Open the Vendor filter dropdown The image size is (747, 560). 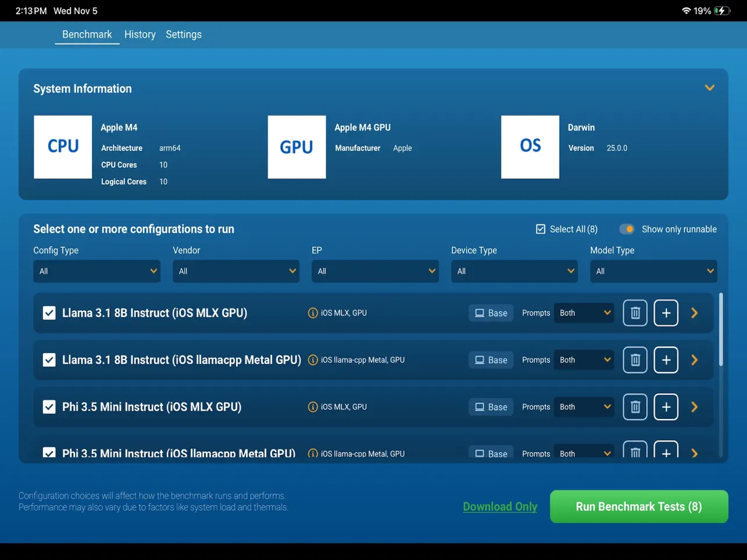pyautogui.click(x=235, y=271)
